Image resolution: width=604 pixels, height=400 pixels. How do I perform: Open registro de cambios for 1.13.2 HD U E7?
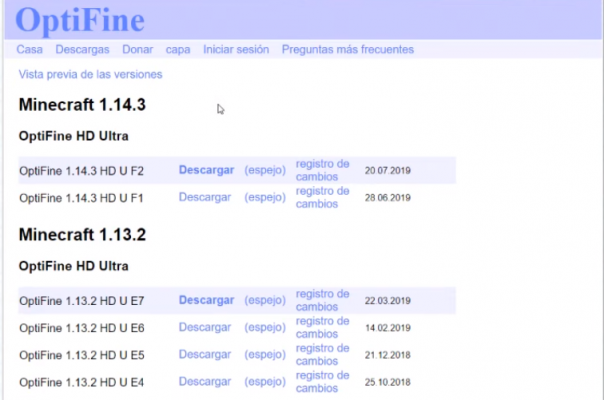click(x=322, y=300)
